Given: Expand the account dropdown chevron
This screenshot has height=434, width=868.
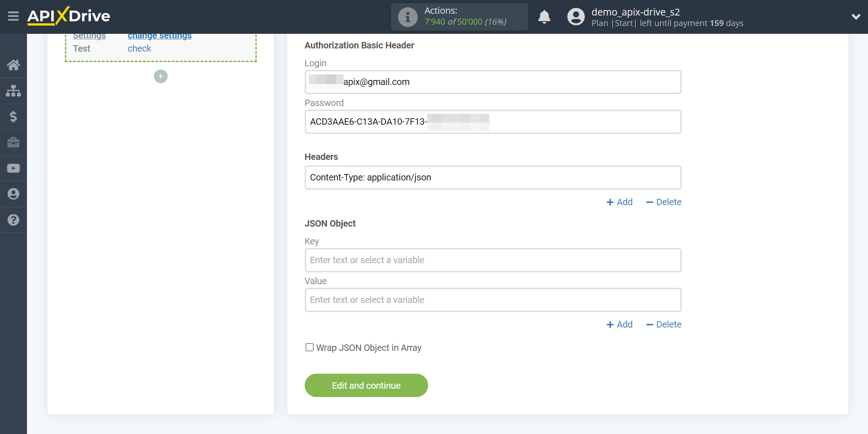Looking at the screenshot, I should click(856, 17).
